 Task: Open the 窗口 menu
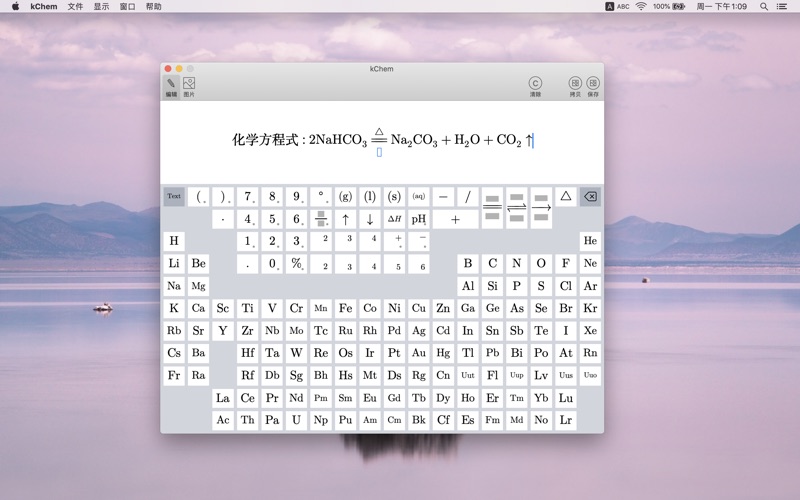coord(127,7)
